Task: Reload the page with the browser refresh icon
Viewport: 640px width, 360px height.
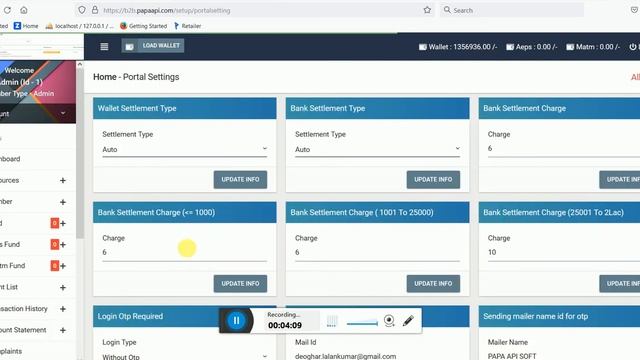Action: point(7,10)
